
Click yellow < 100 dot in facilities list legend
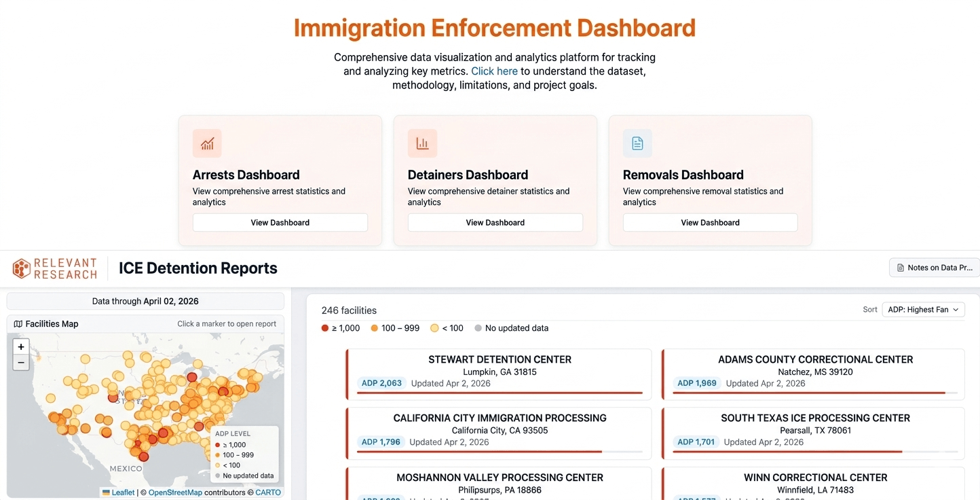(434, 328)
